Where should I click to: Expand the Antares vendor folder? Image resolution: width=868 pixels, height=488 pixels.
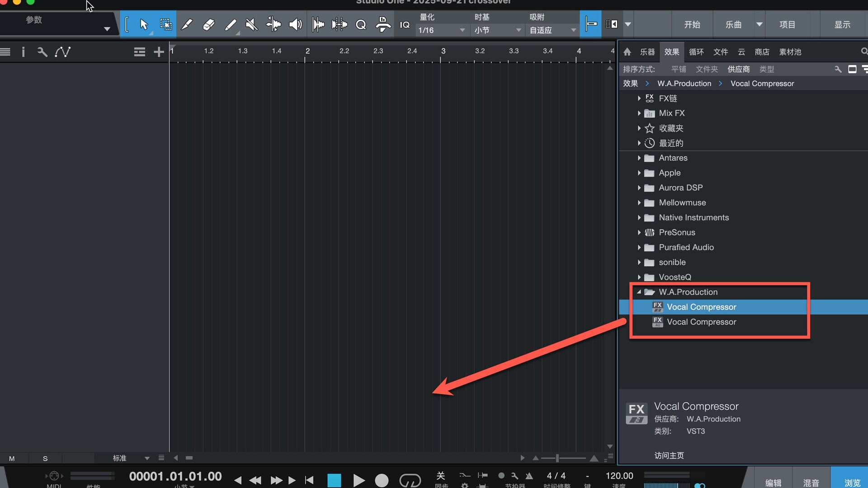click(x=639, y=158)
